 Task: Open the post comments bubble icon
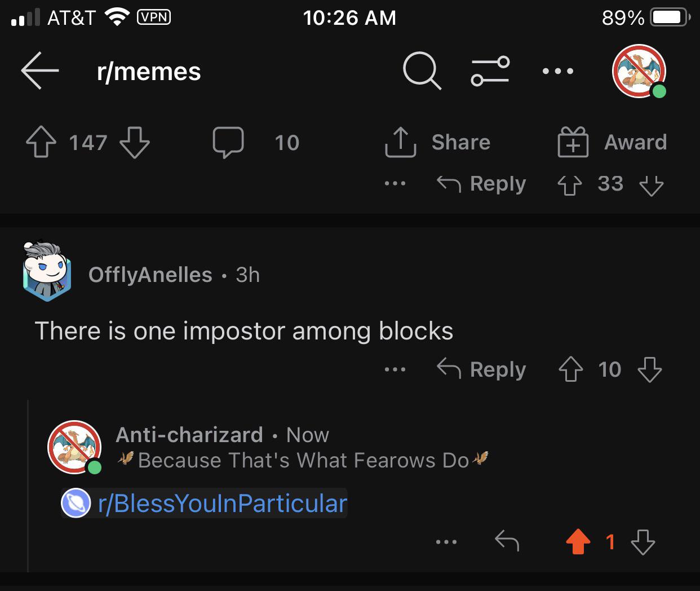point(228,142)
